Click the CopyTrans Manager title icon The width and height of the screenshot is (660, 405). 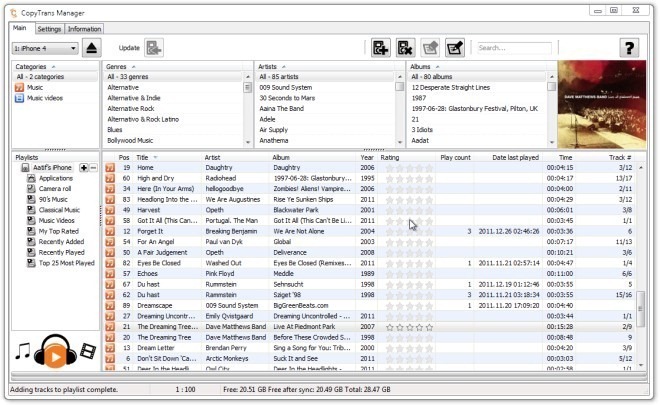coord(14,13)
